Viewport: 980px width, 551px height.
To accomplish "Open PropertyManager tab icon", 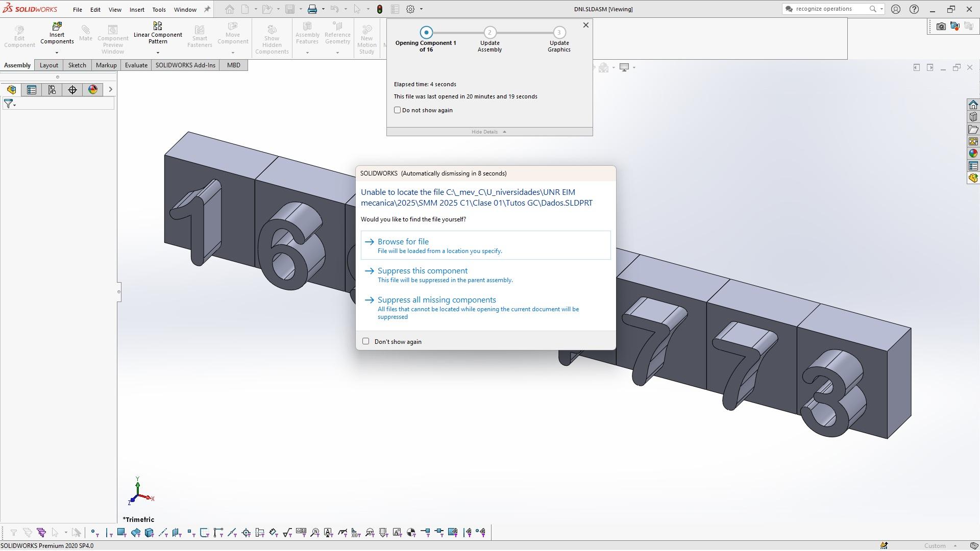I will (x=32, y=90).
